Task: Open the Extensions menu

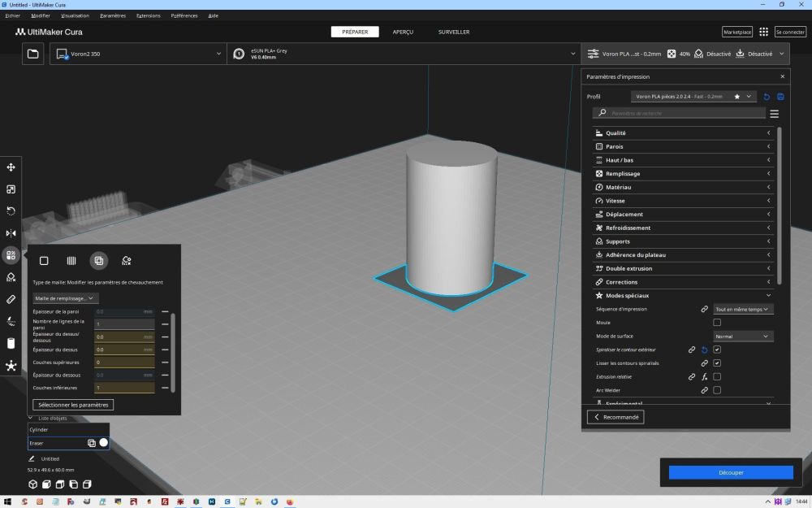Action: 149,15
